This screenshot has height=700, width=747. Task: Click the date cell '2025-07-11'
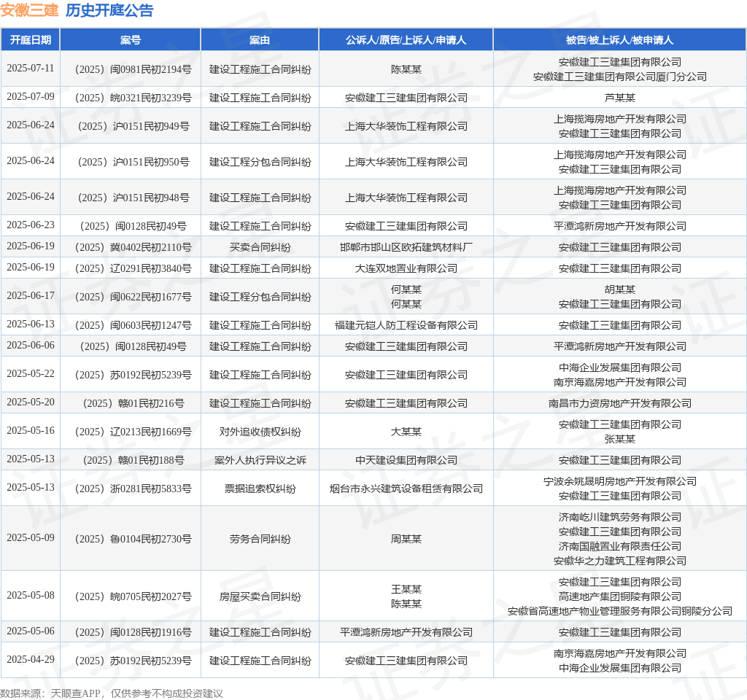[31, 68]
